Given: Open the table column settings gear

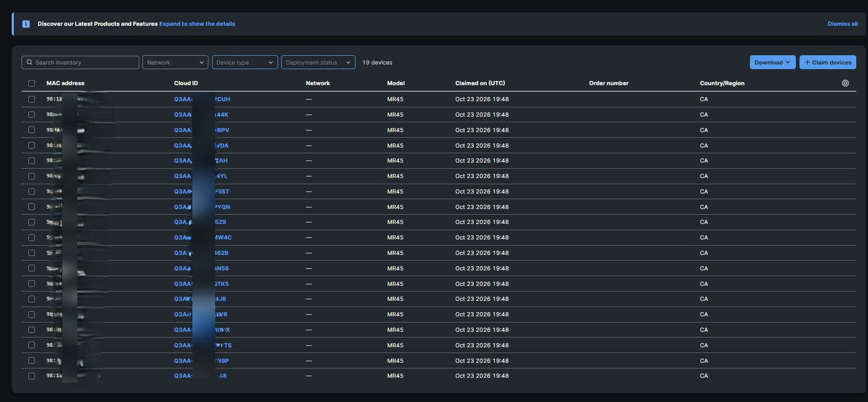Looking at the screenshot, I should coord(846,83).
